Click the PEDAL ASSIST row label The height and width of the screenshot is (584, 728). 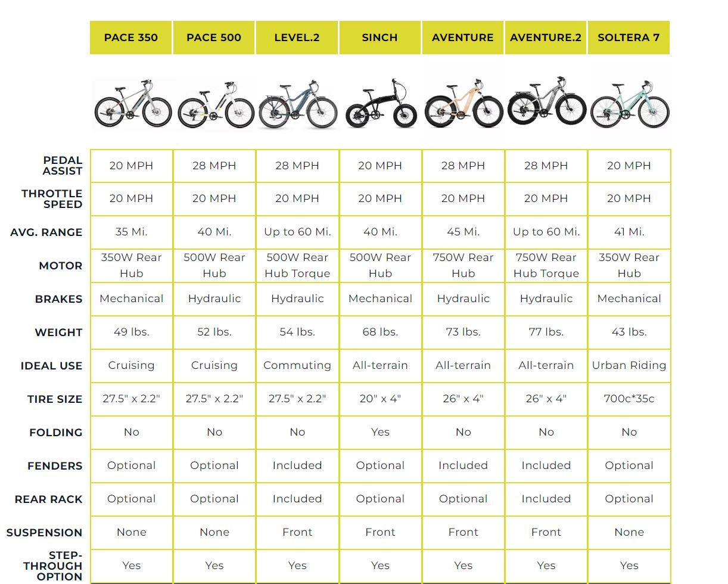coord(62,166)
